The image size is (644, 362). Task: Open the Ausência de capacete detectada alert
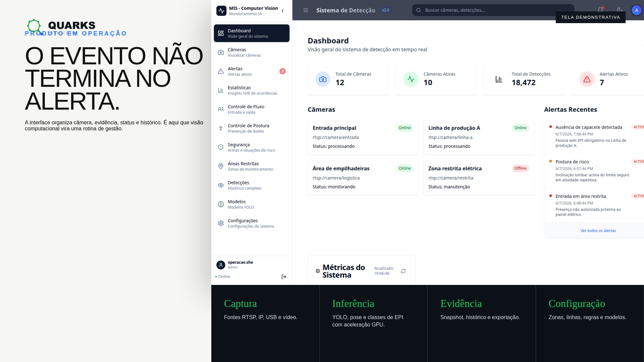coord(594,136)
